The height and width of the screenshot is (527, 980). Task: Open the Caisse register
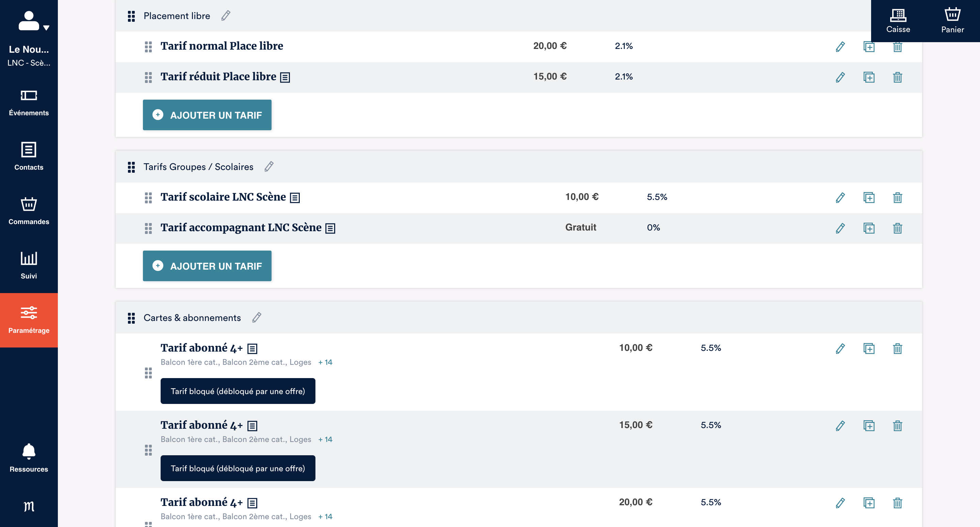[898, 21]
